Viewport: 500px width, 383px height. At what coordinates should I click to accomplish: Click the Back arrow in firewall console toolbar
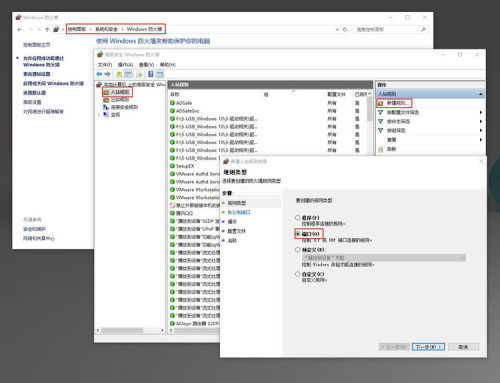99,74
